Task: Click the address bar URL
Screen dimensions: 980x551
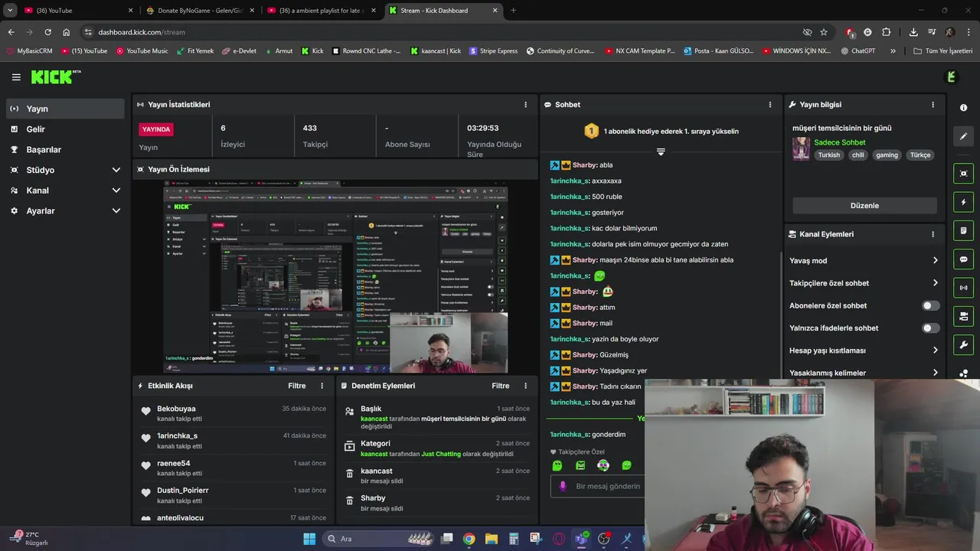Action: pos(142,32)
